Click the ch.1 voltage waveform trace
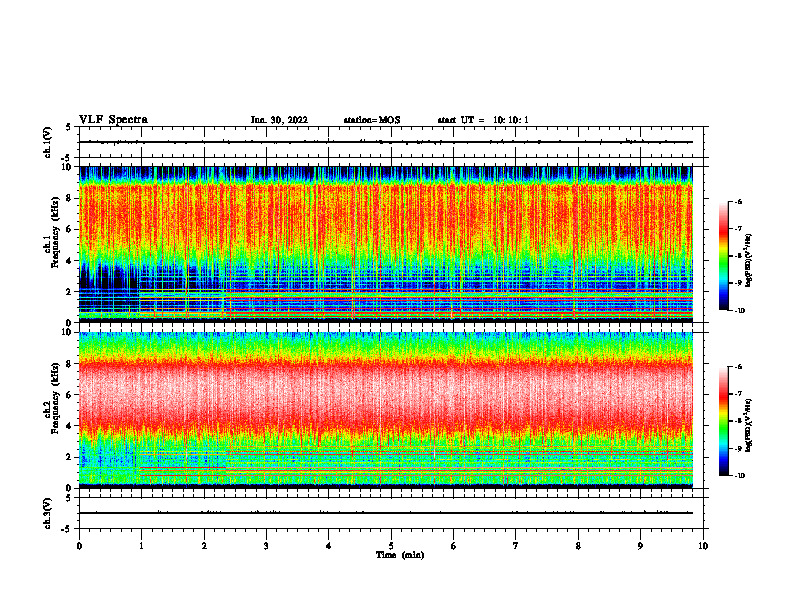792x612 pixels. [x=386, y=142]
